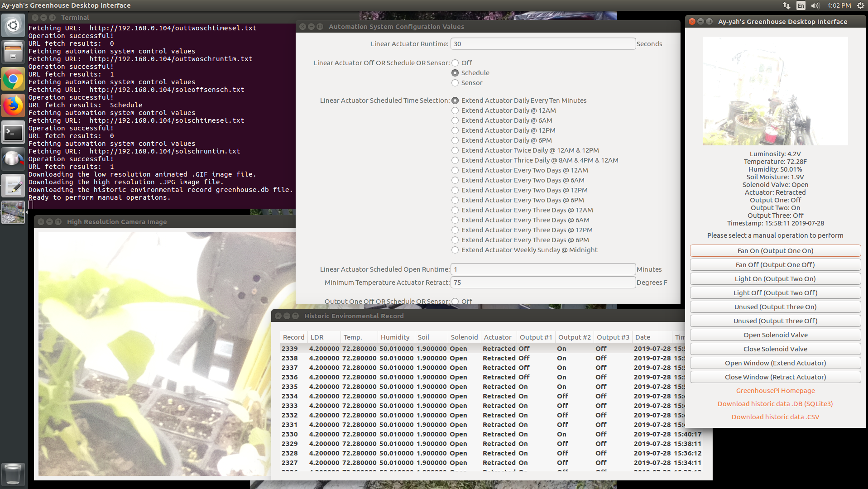Open Files manager in dock
This screenshot has height=489, width=868.
pos(13,52)
